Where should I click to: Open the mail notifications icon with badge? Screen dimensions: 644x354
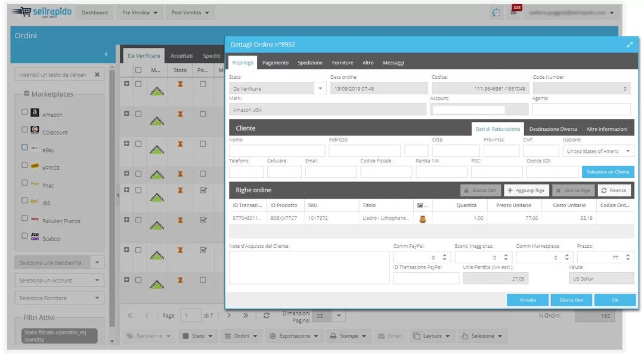[x=513, y=13]
